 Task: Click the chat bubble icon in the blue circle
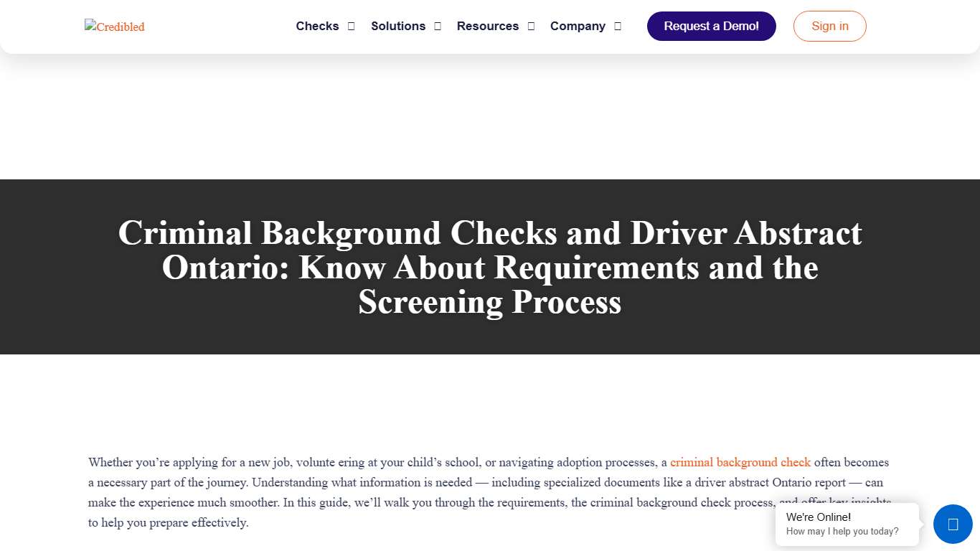[953, 524]
